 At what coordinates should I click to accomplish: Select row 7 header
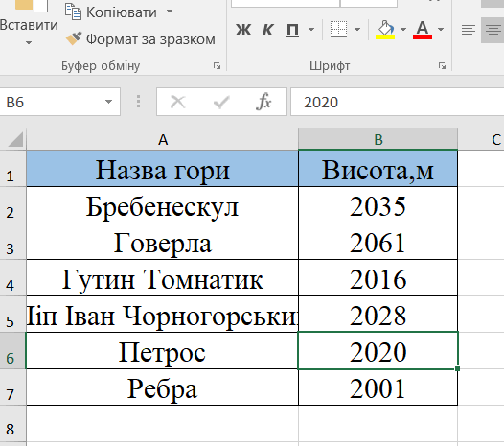click(12, 387)
